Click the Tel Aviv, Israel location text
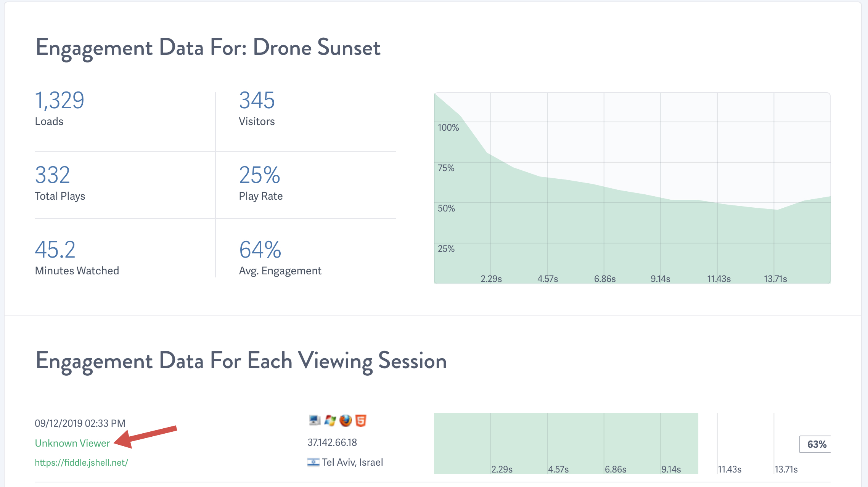This screenshot has height=487, width=868. tap(352, 462)
